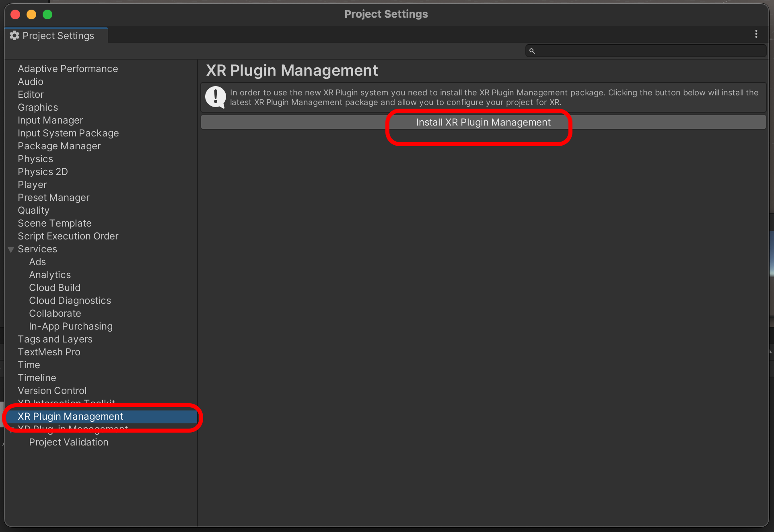The width and height of the screenshot is (774, 532).
Task: Select the Quality settings category
Action: point(33,210)
